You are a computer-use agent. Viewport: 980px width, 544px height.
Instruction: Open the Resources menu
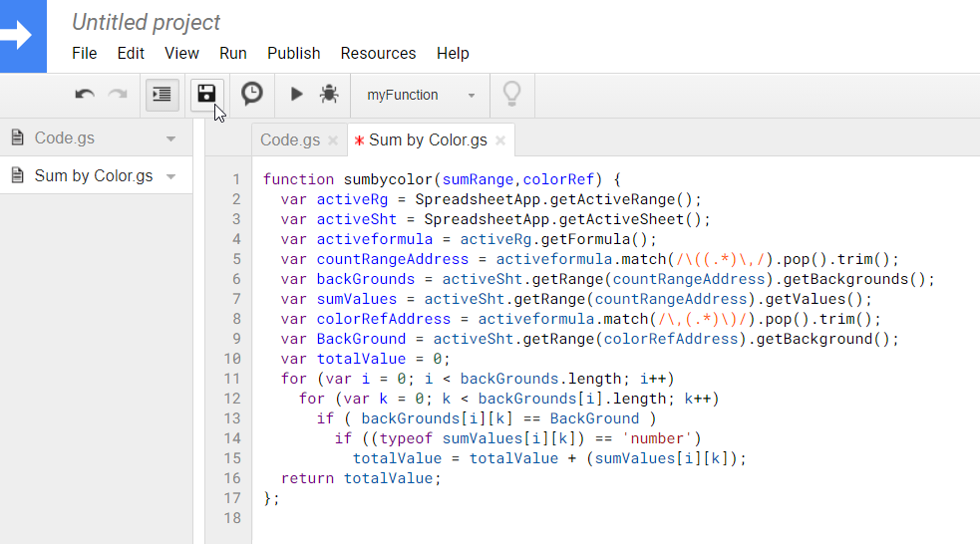click(378, 53)
